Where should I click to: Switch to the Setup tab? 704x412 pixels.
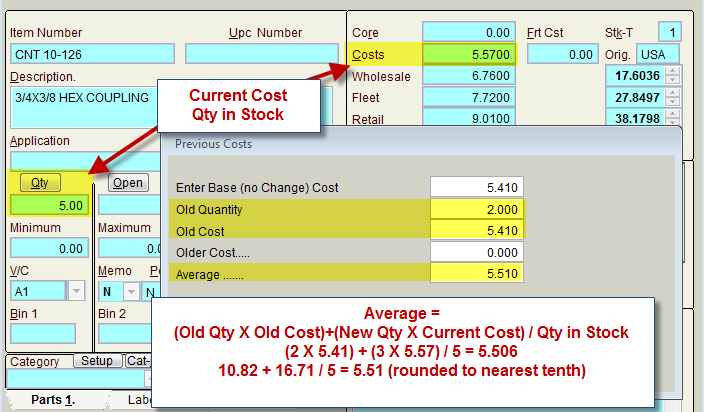tap(97, 361)
